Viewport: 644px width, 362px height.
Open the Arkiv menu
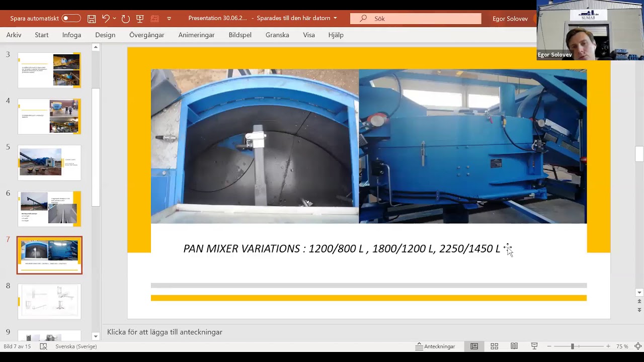[14, 35]
